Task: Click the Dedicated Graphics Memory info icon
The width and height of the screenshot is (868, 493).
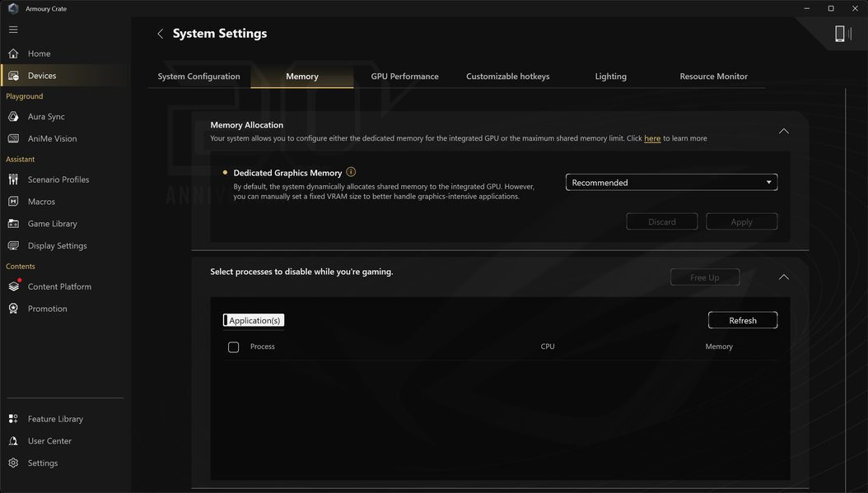Action: point(351,172)
